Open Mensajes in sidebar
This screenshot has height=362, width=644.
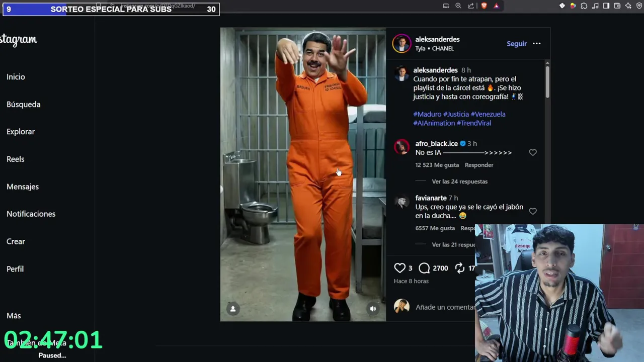click(x=23, y=187)
